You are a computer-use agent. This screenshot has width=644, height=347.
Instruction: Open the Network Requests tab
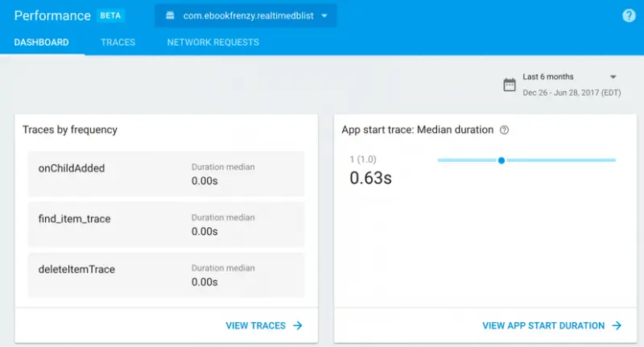[213, 42]
